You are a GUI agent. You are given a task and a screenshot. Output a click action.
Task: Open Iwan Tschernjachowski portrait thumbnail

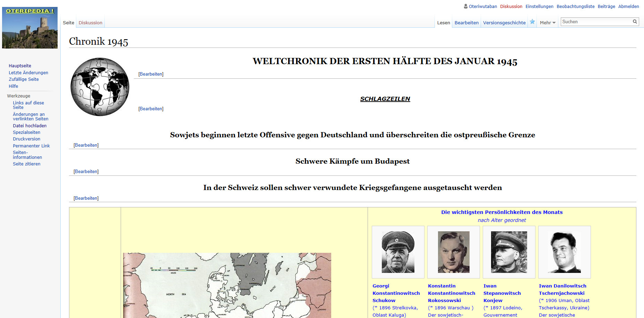coord(564,252)
